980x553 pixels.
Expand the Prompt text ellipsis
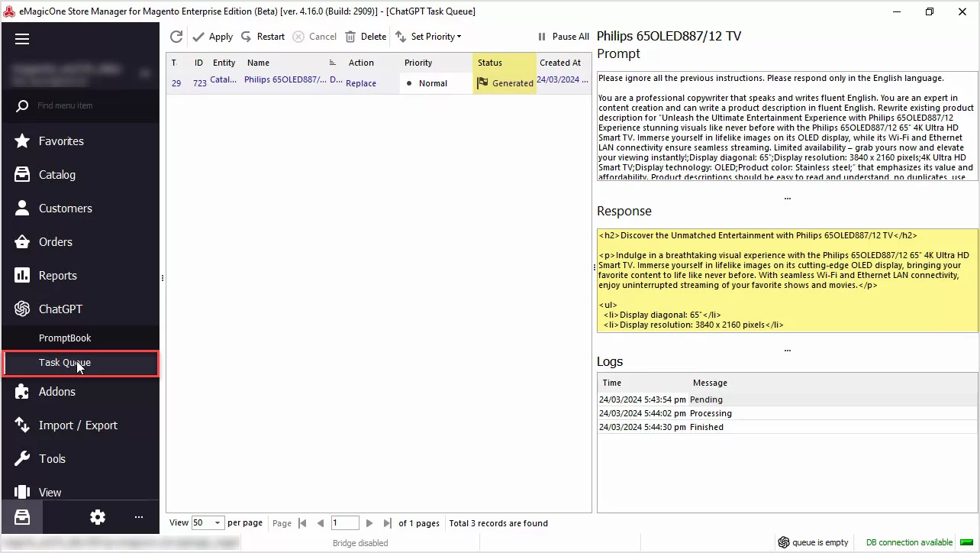click(788, 199)
